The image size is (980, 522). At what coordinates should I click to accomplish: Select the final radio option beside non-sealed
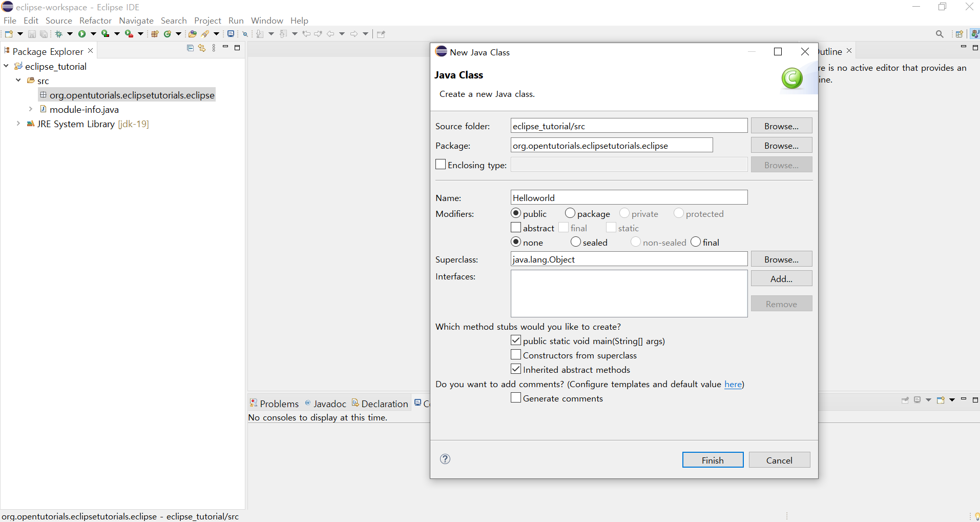click(696, 242)
